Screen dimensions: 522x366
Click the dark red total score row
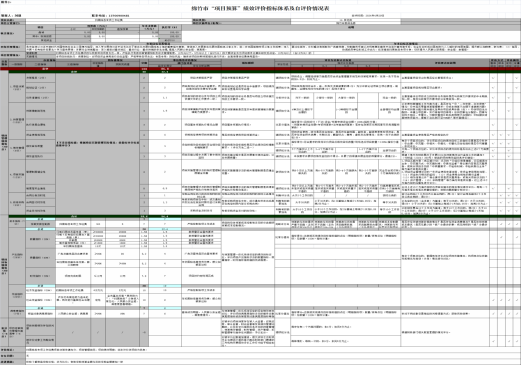pyautogui.click(x=260, y=69)
